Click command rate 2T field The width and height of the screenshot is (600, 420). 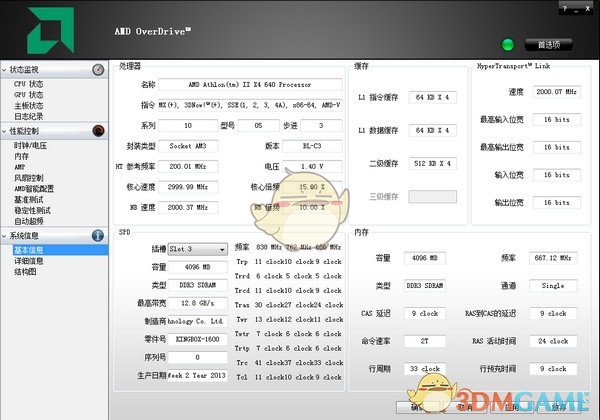(425, 341)
